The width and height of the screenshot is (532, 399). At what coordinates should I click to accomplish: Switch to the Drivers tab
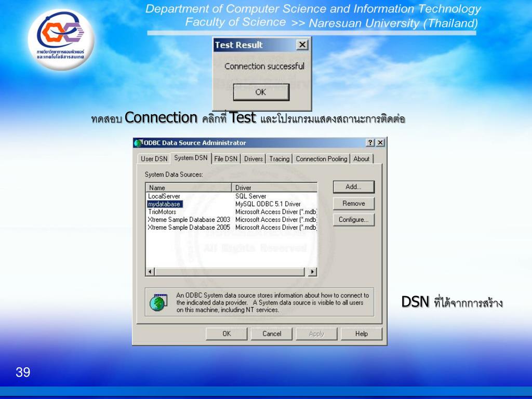(x=254, y=159)
